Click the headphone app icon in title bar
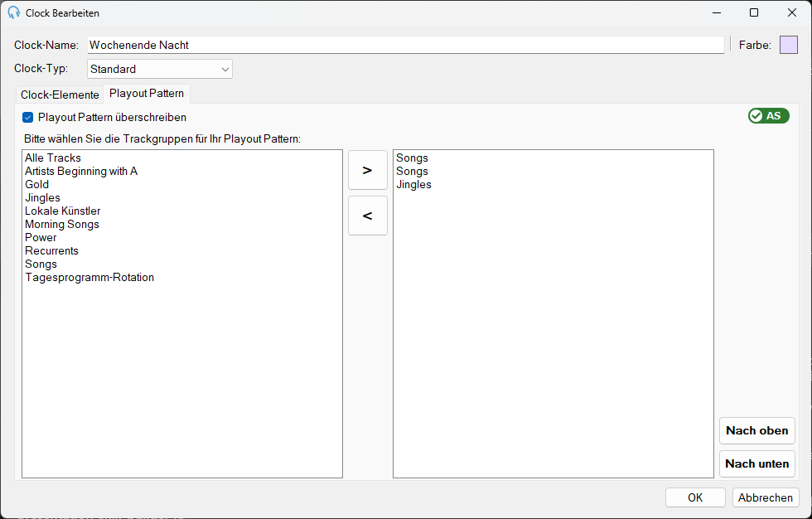Image resolution: width=812 pixels, height=519 pixels. (13, 13)
